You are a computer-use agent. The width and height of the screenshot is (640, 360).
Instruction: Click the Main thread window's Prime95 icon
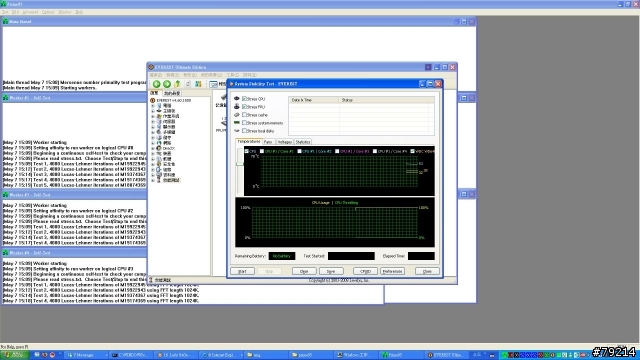click(5, 22)
